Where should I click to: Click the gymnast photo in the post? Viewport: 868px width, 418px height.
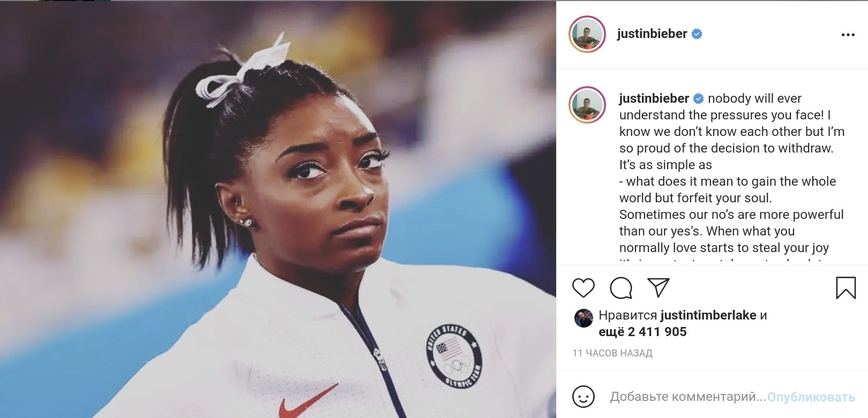click(278, 209)
